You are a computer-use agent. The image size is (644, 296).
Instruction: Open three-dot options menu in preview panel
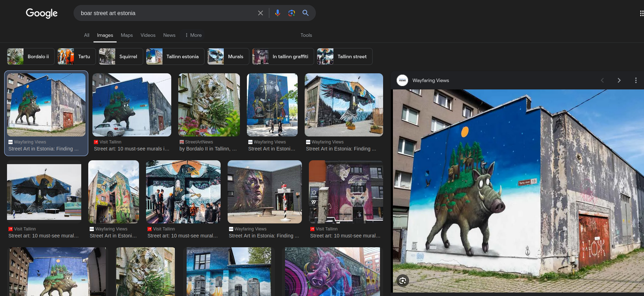636,80
